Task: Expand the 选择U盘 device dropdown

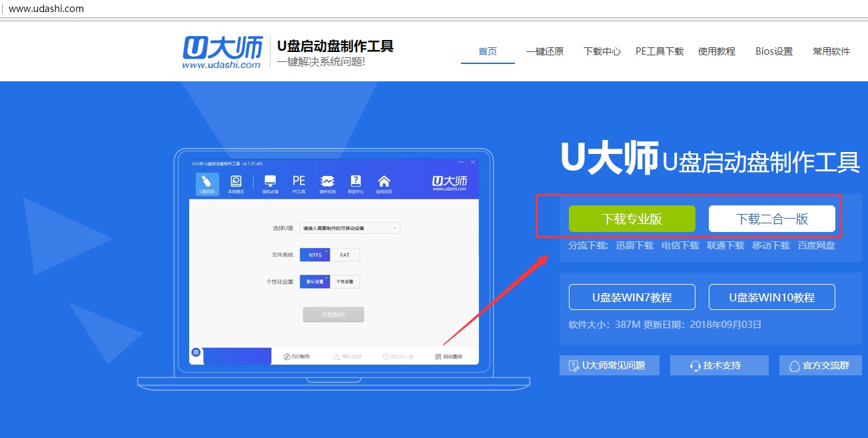Action: point(350,228)
